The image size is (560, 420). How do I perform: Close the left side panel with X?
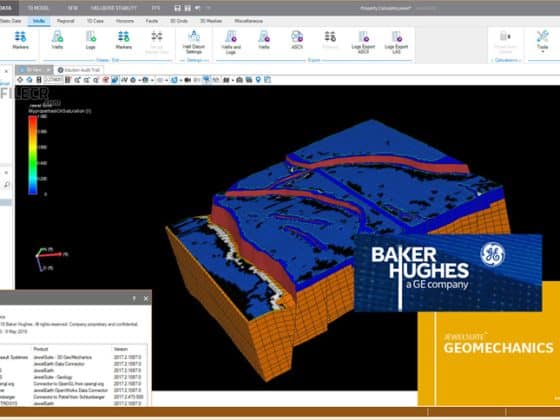point(6,71)
